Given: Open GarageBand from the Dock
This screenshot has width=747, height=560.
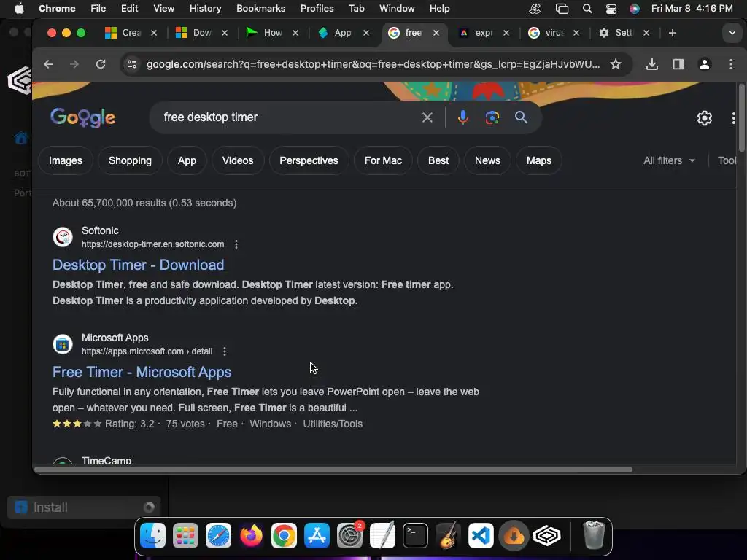Looking at the screenshot, I should (449, 536).
